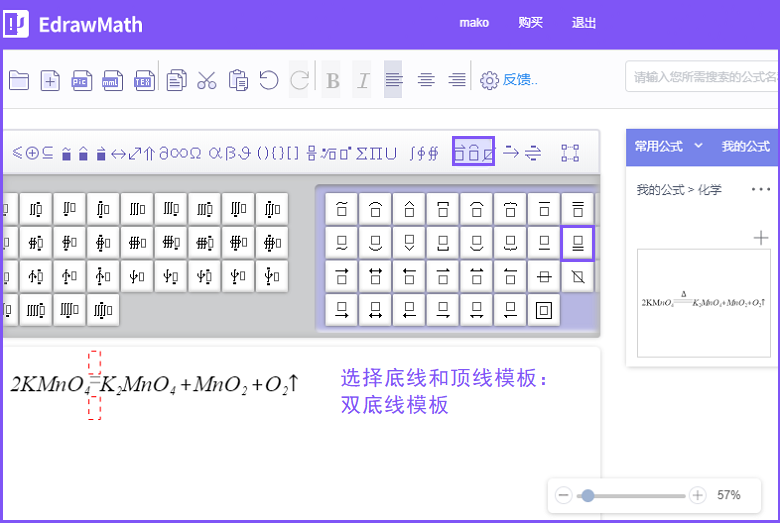Open the matrix templates palette

(570, 153)
